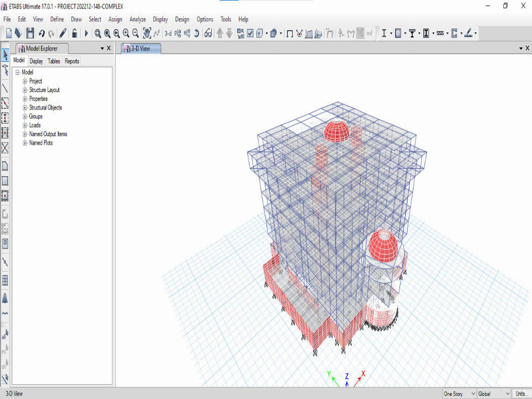The width and height of the screenshot is (532, 399).
Task: Open the Analyze menu
Action: [x=137, y=19]
